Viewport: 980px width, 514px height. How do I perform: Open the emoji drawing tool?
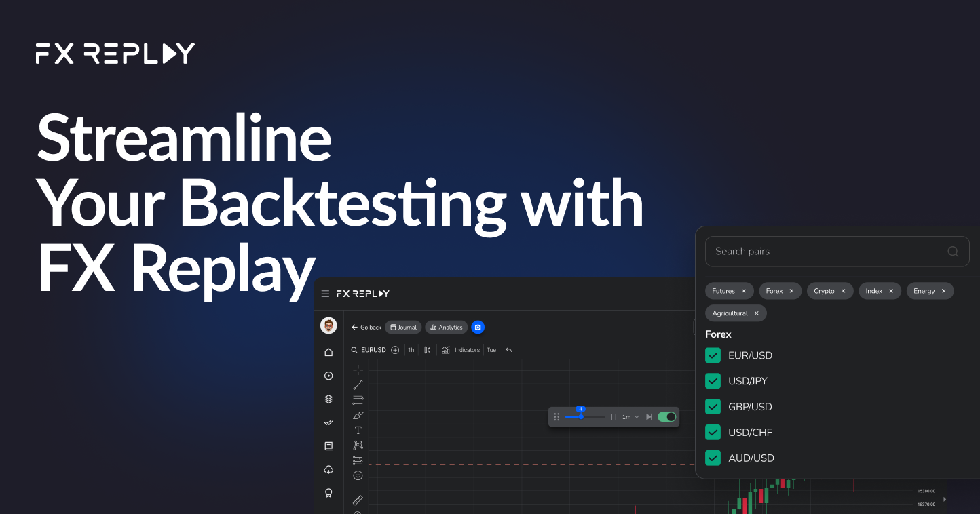coord(358,475)
